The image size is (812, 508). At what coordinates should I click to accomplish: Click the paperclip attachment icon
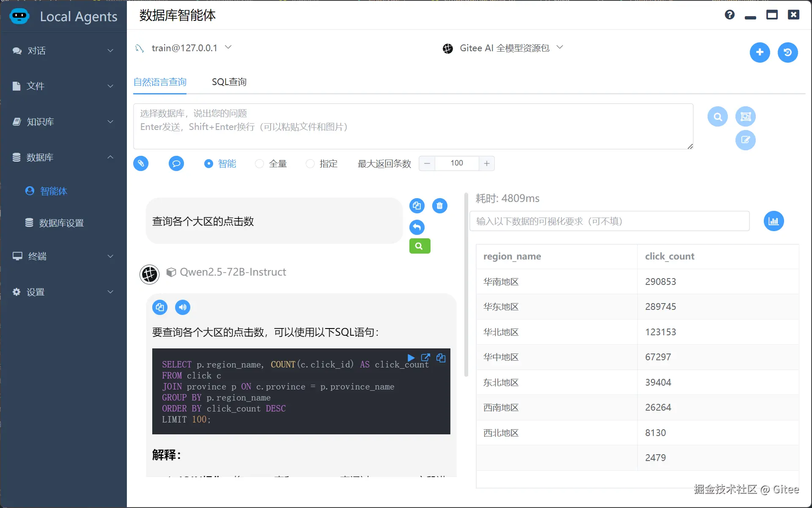141,163
